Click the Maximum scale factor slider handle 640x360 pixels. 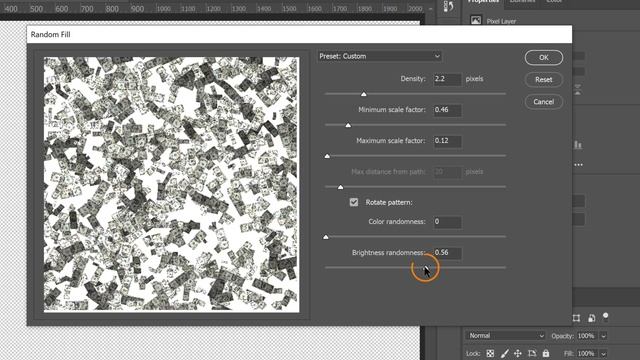[x=327, y=156]
